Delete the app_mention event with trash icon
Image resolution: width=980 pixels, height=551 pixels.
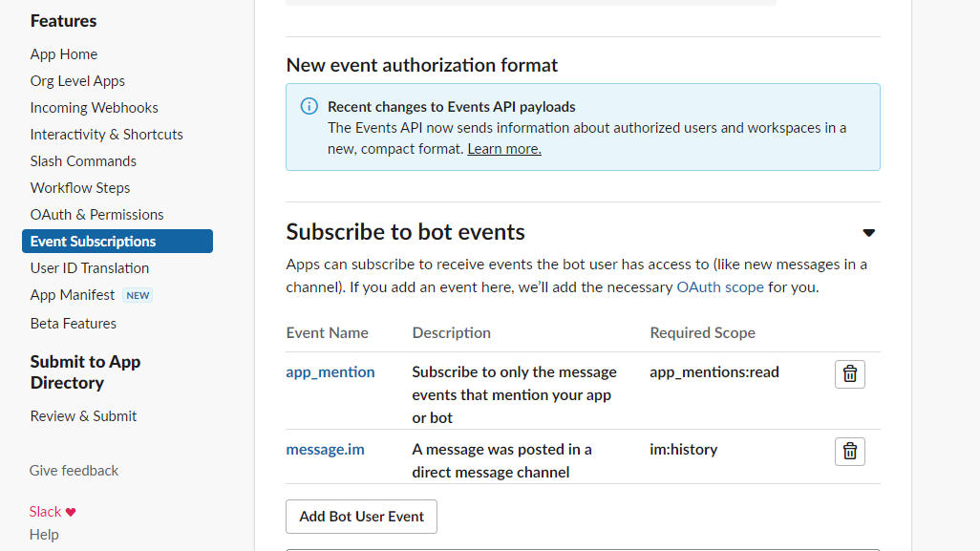point(849,374)
